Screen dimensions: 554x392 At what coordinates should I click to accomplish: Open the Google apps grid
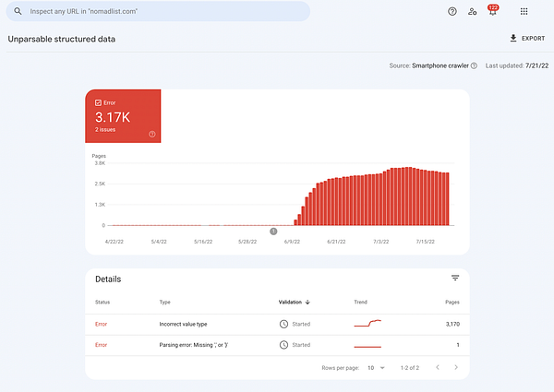pyautogui.click(x=524, y=12)
